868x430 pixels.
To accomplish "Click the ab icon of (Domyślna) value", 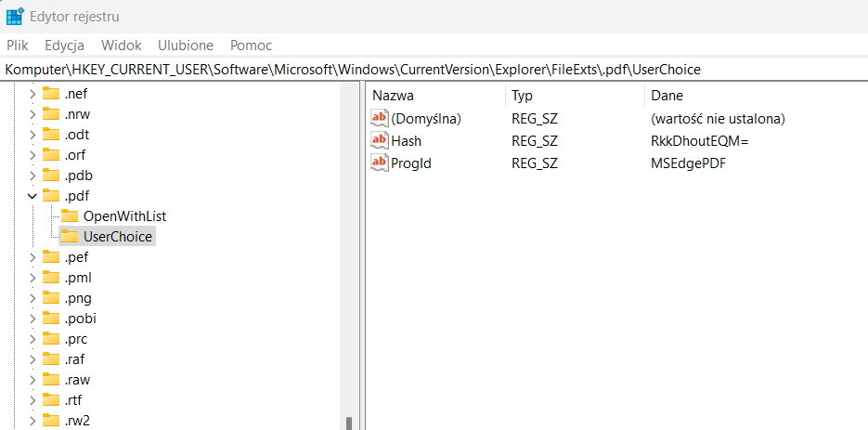I will [x=381, y=118].
